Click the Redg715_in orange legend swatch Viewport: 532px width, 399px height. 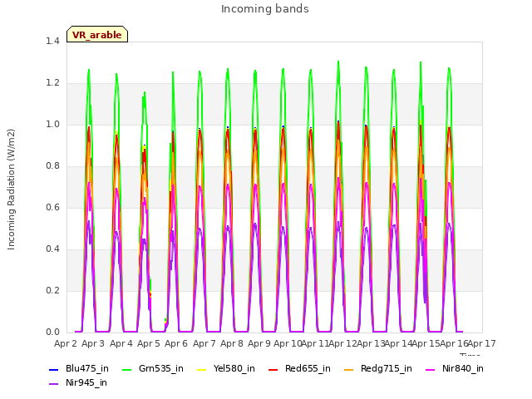[349, 369]
